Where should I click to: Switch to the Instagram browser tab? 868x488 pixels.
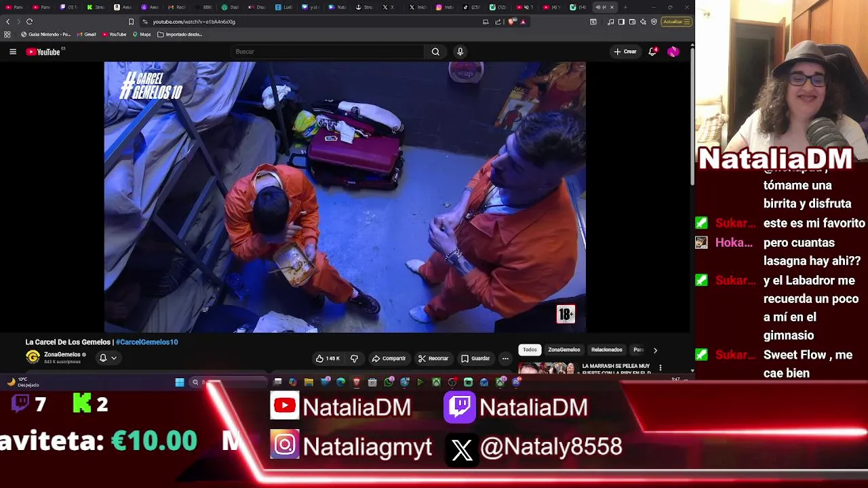point(443,7)
